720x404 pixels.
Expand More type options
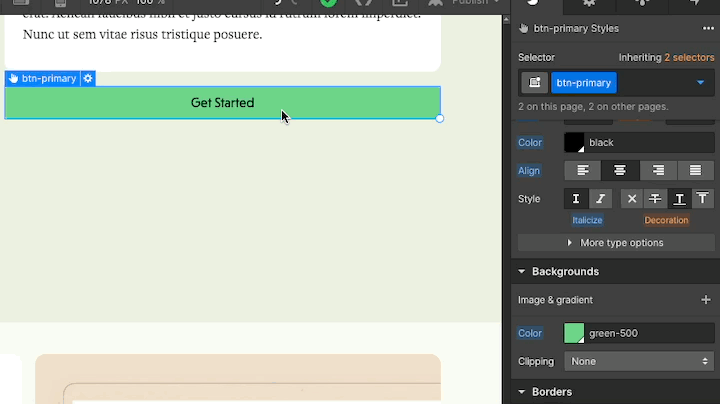click(615, 243)
